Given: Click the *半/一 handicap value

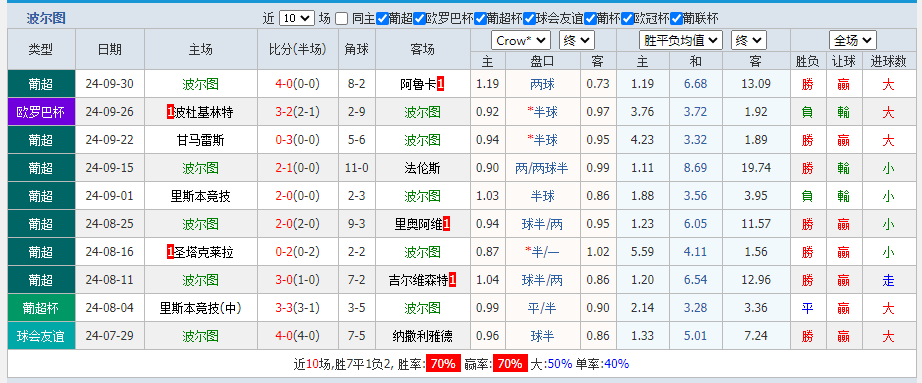Looking at the screenshot, I should click(x=542, y=252).
